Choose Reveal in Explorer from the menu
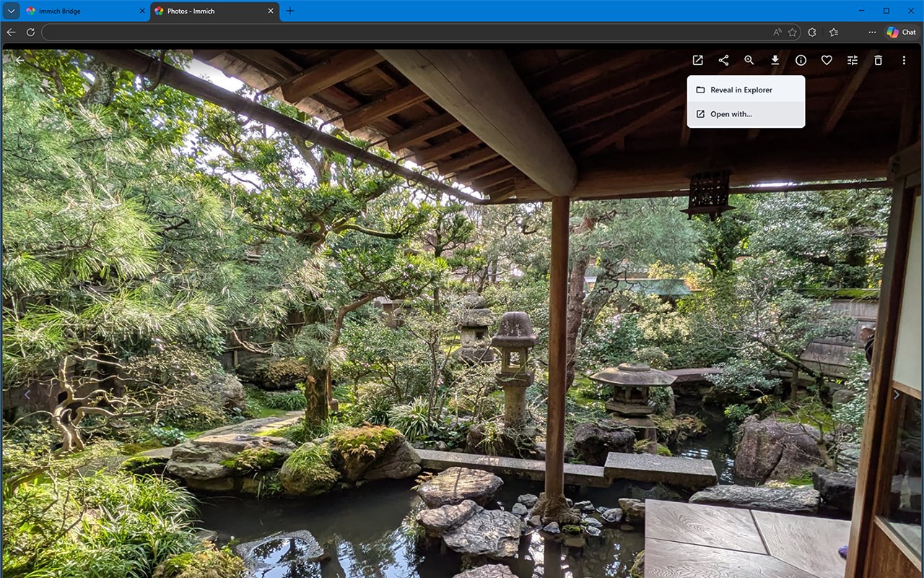The height and width of the screenshot is (578, 924). tap(746, 90)
